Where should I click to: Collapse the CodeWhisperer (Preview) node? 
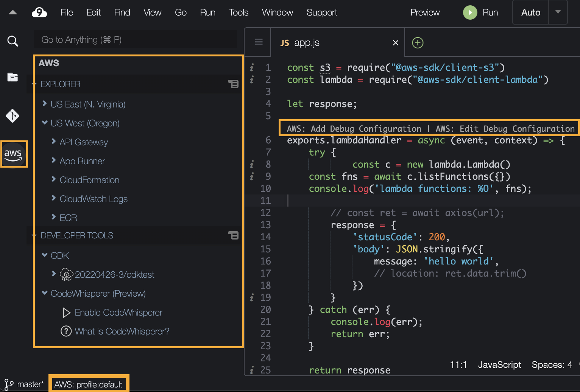coord(45,293)
